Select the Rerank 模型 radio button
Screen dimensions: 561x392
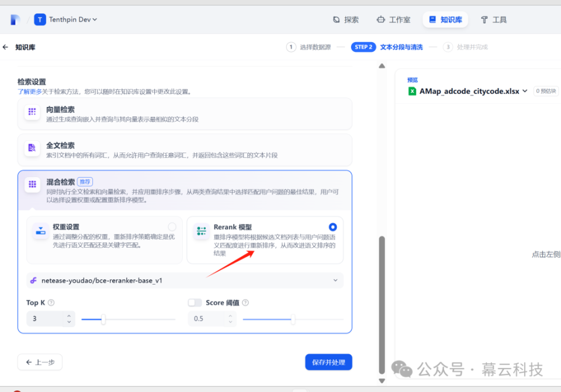(x=331, y=227)
